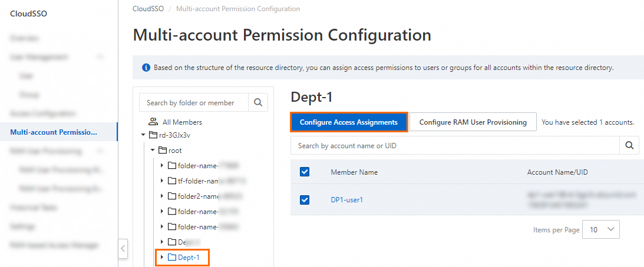Viewport: 644px width, 267px height.
Task: Uncheck the DP1-user1 row checkbox
Action: point(305,199)
